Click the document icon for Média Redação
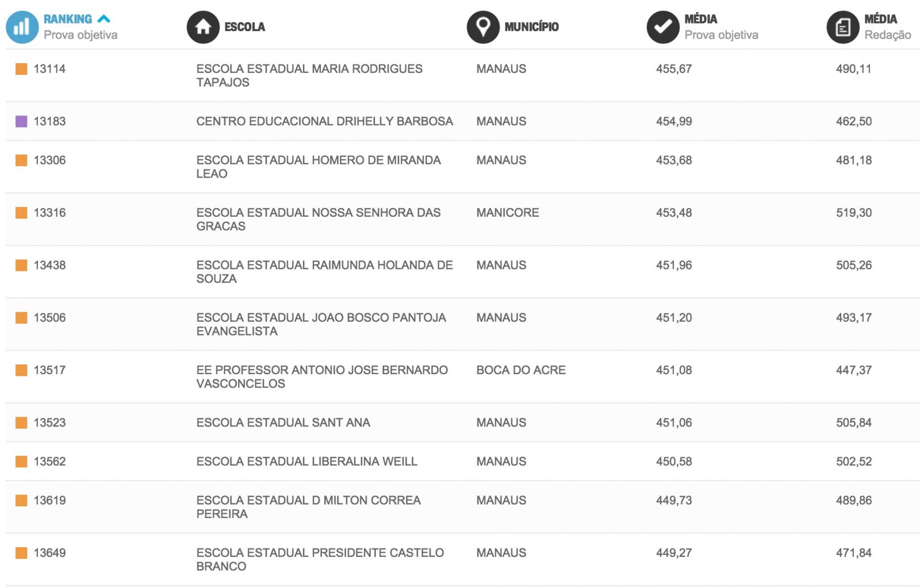This screenshot has width=920, height=588. tap(843, 27)
